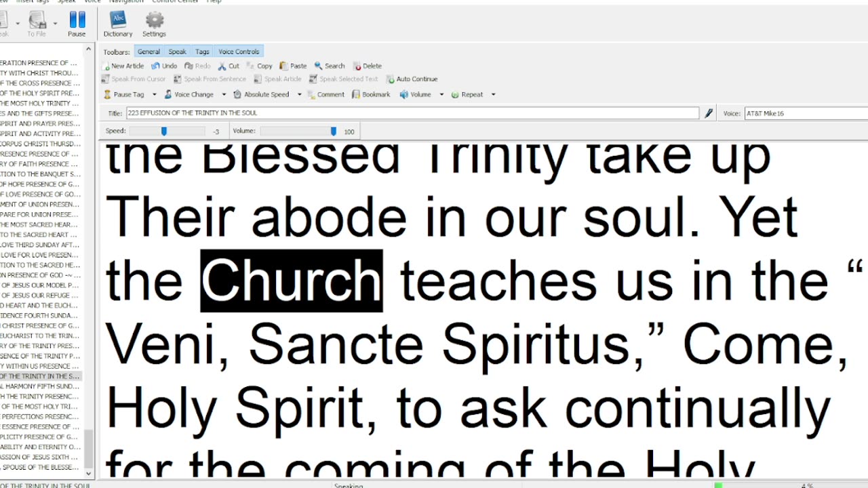Select article 'TO THE SACRED HEART ...'
Screen dimensions: 868x488
coord(41,235)
